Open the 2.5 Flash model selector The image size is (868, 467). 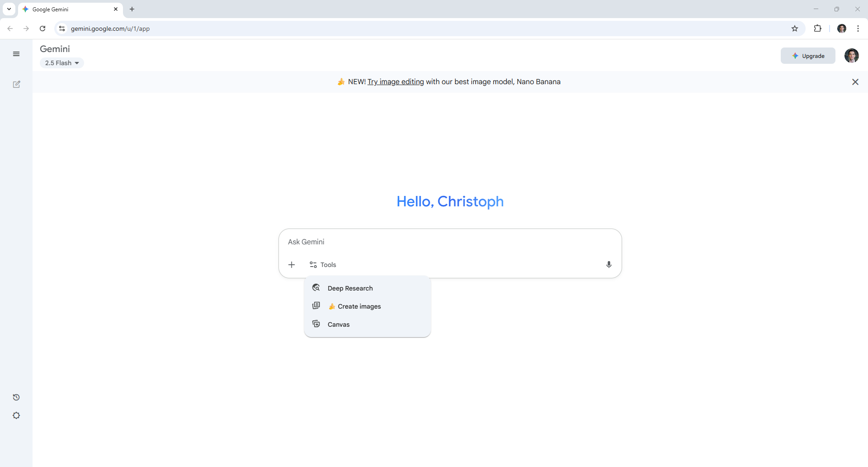tap(62, 63)
